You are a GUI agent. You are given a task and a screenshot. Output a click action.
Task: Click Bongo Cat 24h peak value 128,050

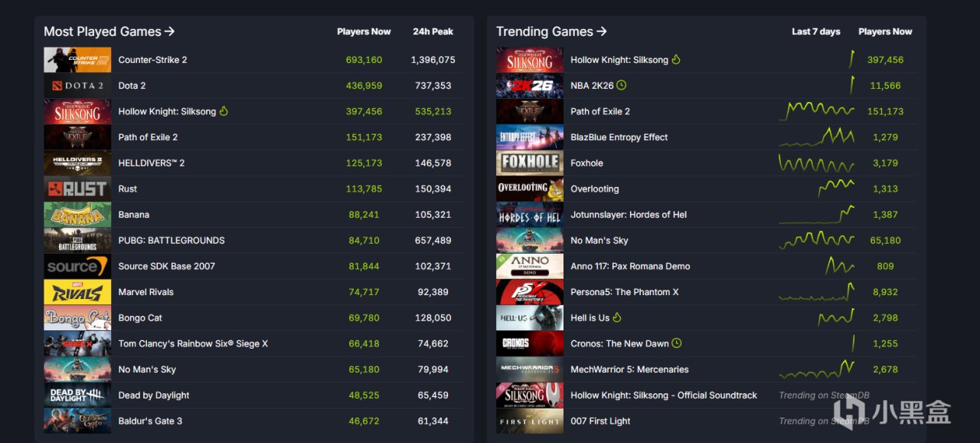click(433, 318)
